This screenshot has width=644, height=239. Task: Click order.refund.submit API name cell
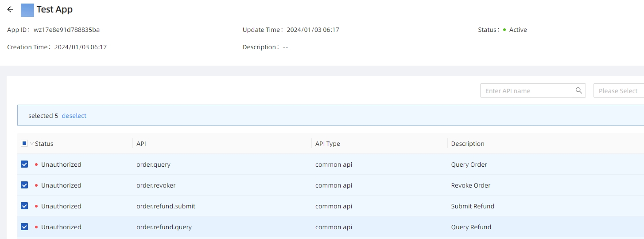click(166, 206)
